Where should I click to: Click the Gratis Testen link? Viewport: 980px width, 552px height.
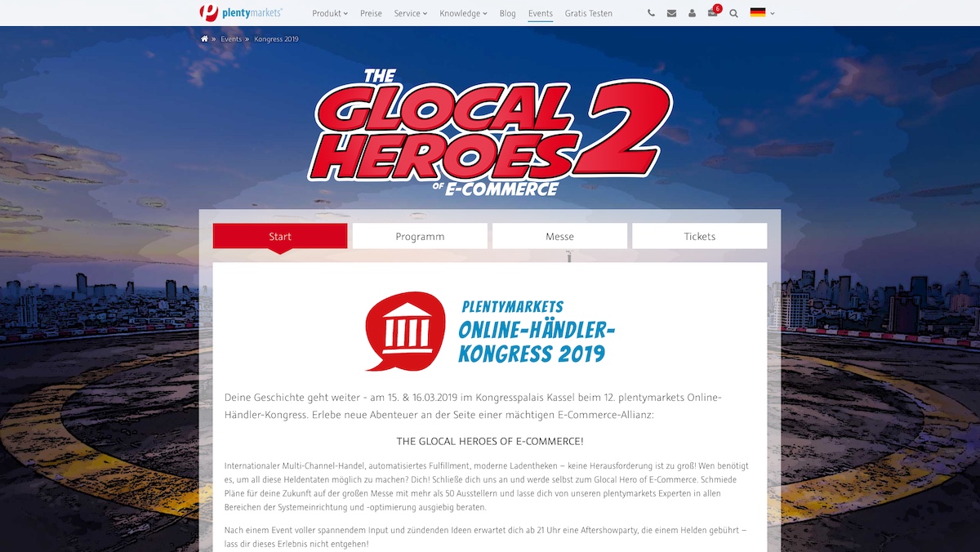coord(588,13)
